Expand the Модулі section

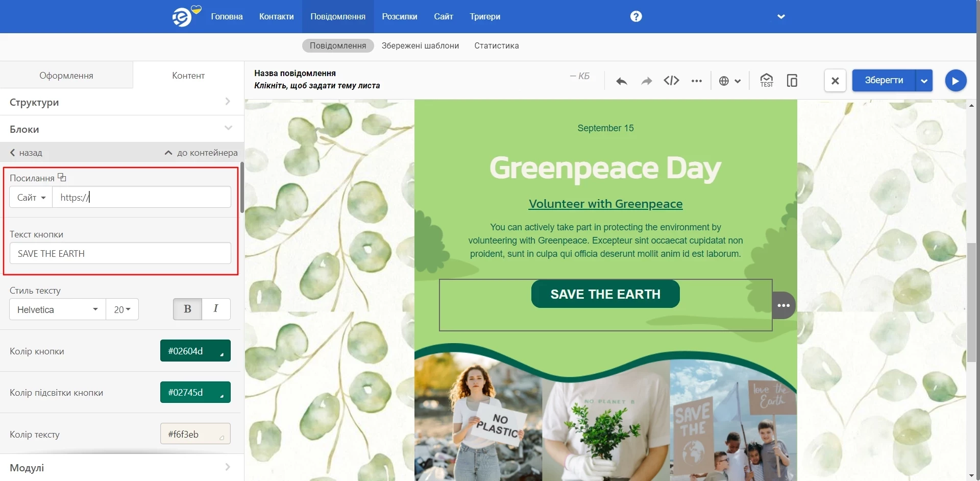[x=122, y=468]
